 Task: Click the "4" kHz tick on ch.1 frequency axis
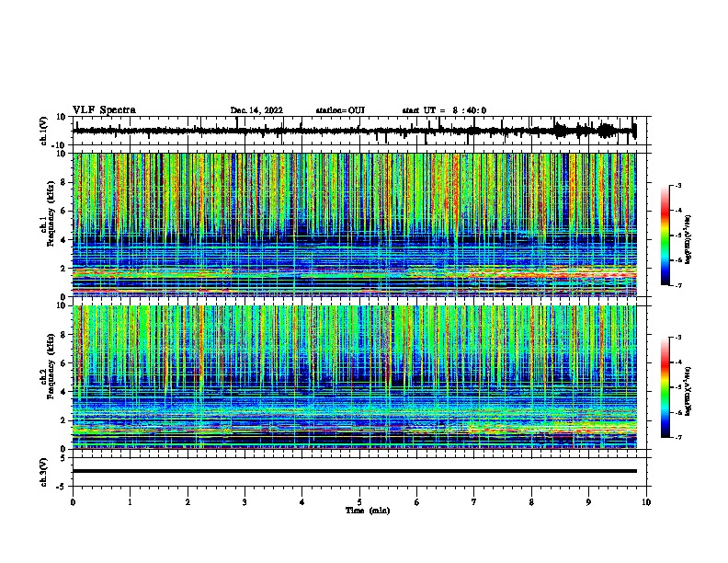63,240
